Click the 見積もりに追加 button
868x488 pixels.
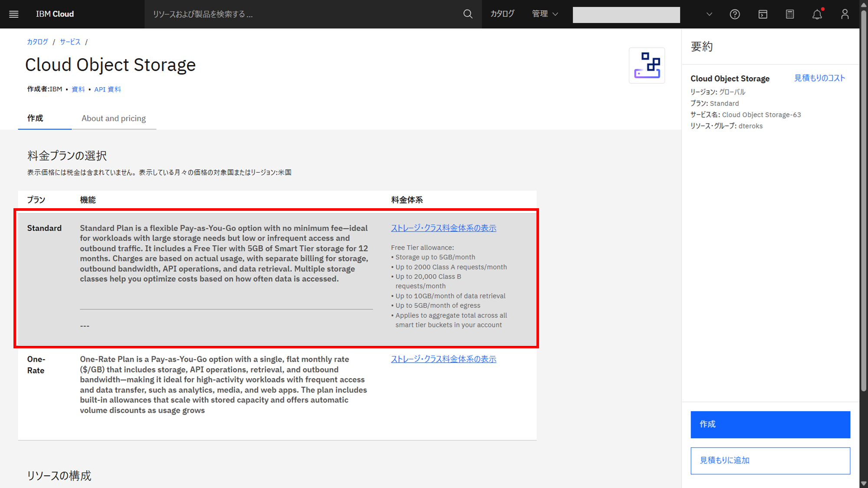(x=770, y=461)
